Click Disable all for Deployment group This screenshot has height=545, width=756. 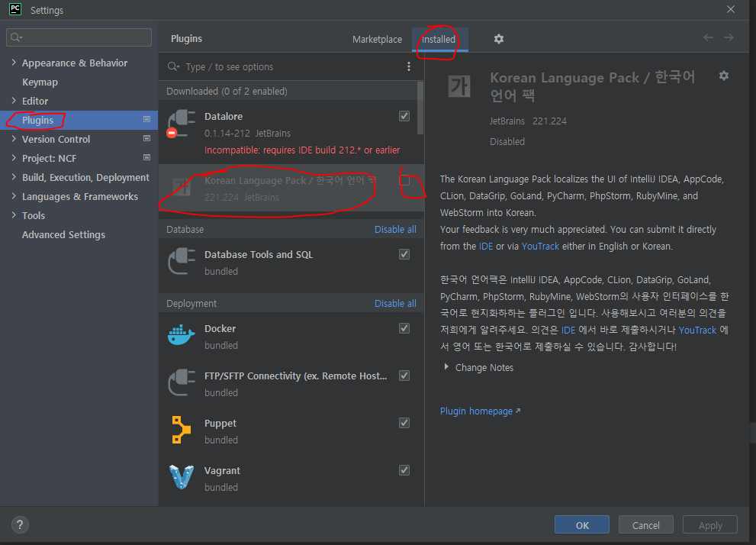coord(395,303)
